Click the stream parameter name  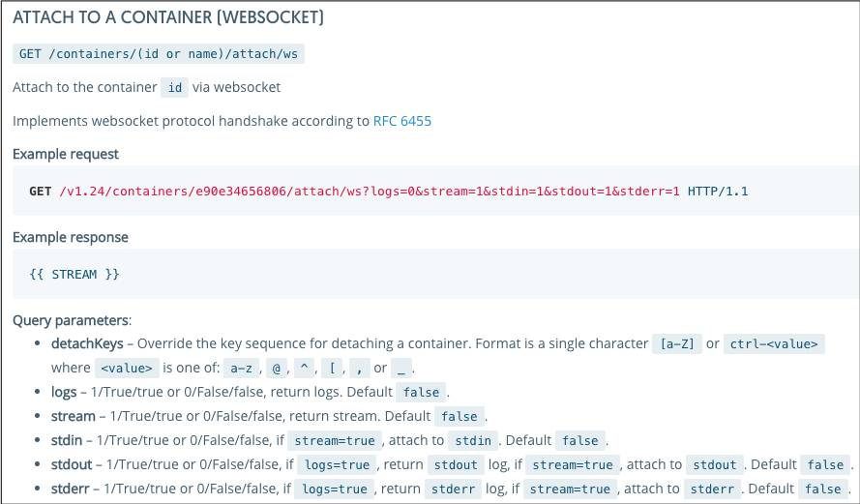(x=73, y=416)
